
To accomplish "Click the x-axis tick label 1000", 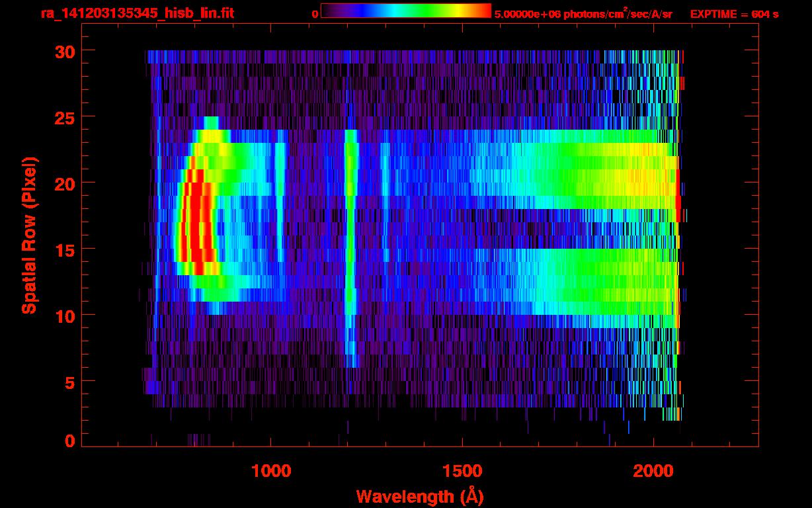I will pyautogui.click(x=271, y=471).
